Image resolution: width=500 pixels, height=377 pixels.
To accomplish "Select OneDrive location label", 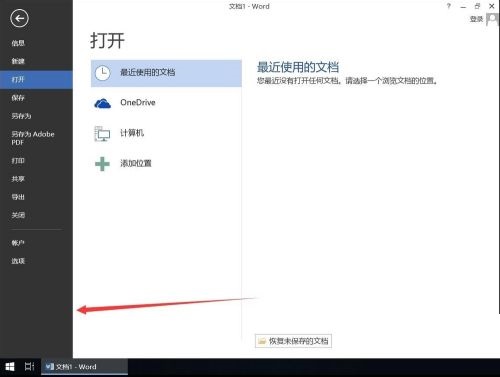I will 138,103.
